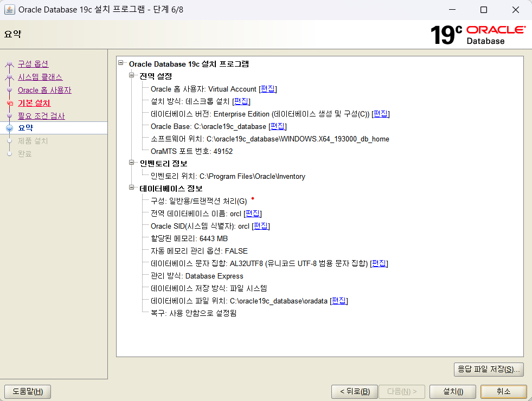Collapse the 인벤토리 정보 tree section
This screenshot has width=532, height=401.
pyautogui.click(x=132, y=163)
